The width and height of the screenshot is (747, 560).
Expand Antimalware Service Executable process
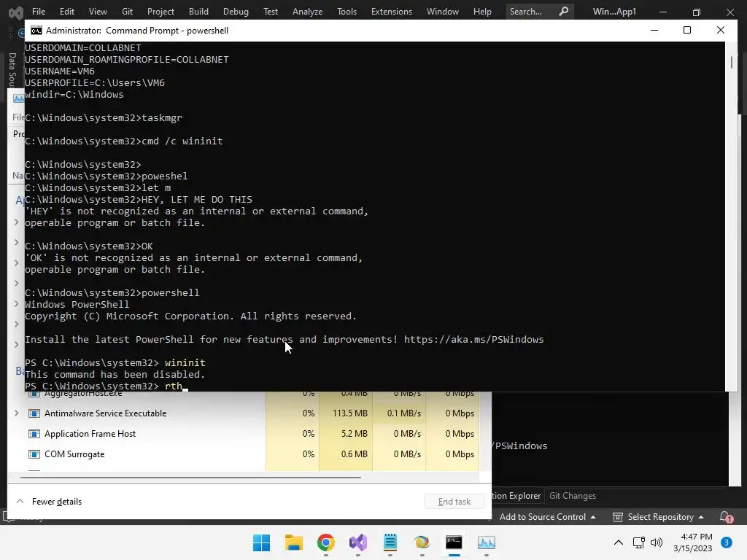17,413
